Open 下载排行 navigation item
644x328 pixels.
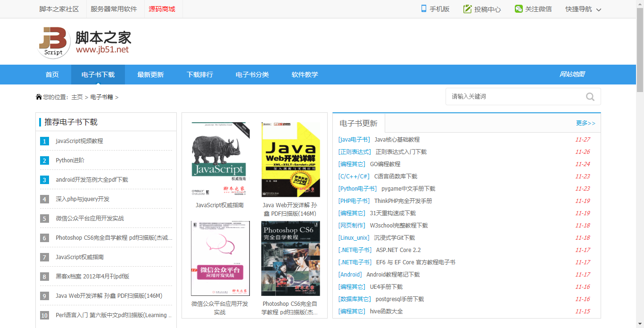(x=200, y=75)
